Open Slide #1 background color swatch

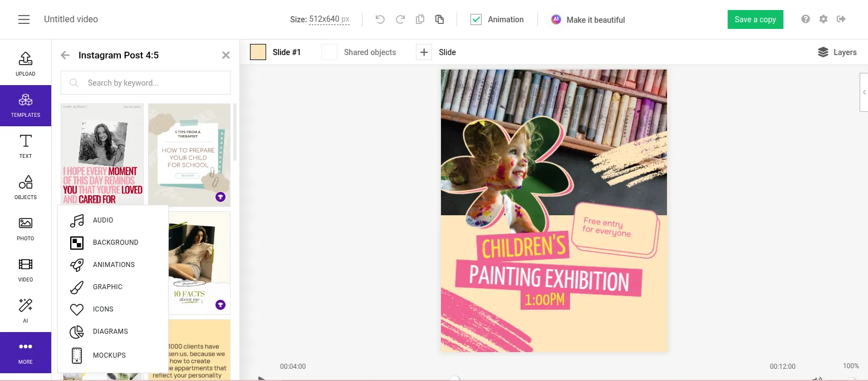(x=258, y=52)
